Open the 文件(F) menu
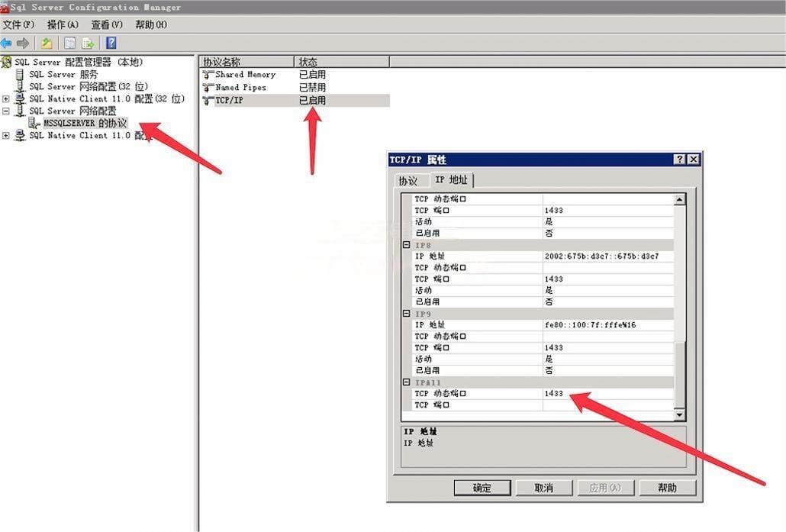 point(18,24)
